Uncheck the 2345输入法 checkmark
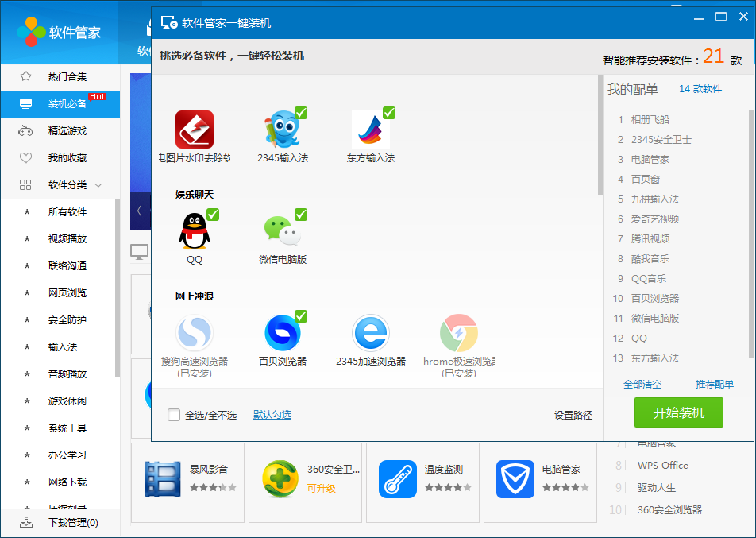The height and width of the screenshot is (538, 756). 301,112
